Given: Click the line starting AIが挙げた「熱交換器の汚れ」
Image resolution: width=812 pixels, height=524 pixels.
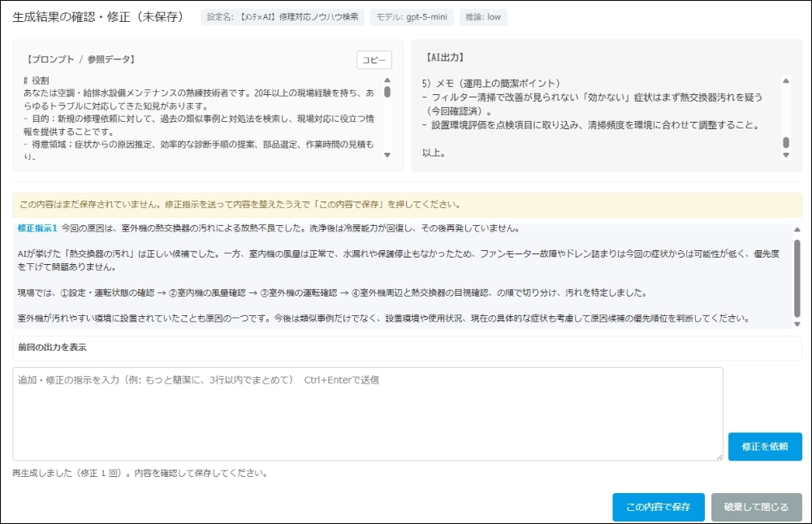Looking at the screenshot, I should tap(398, 260).
